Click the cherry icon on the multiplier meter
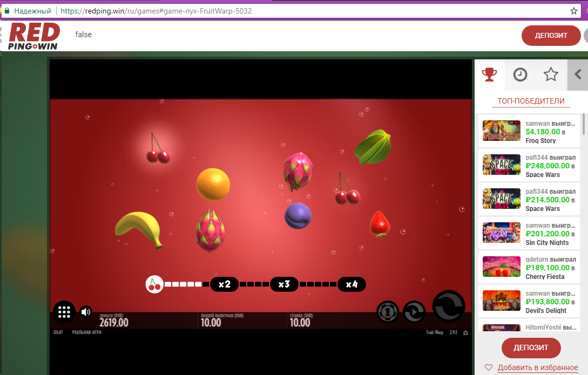Screen dimensions: 588x375 tap(154, 284)
